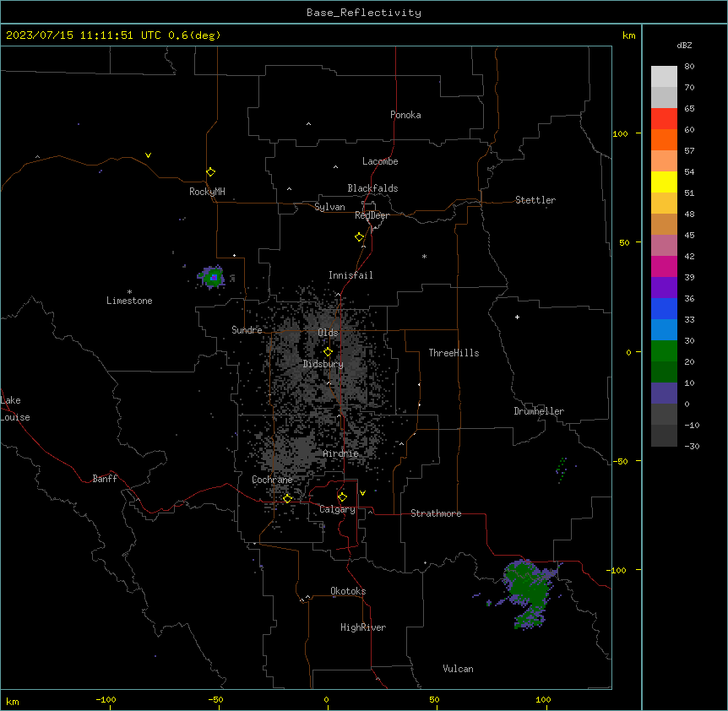Screen dimensions: 728x711
Task: Click the Okotoks town label
Action: coord(348,591)
